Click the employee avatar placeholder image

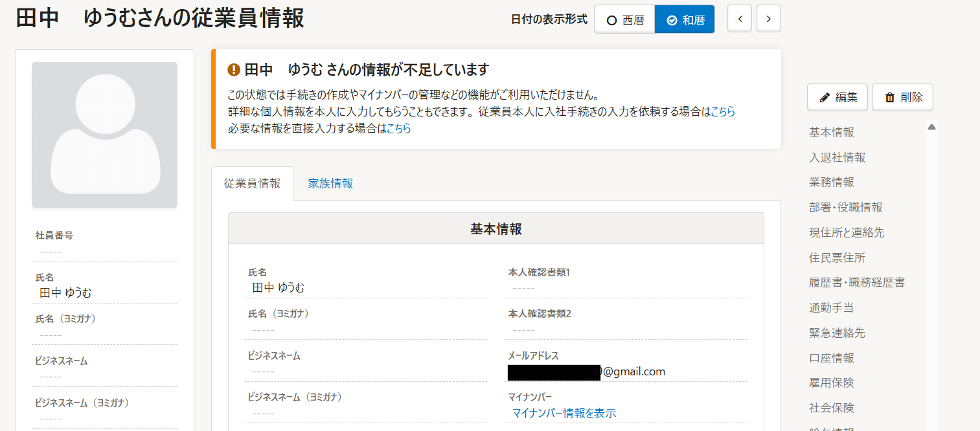coord(104,135)
